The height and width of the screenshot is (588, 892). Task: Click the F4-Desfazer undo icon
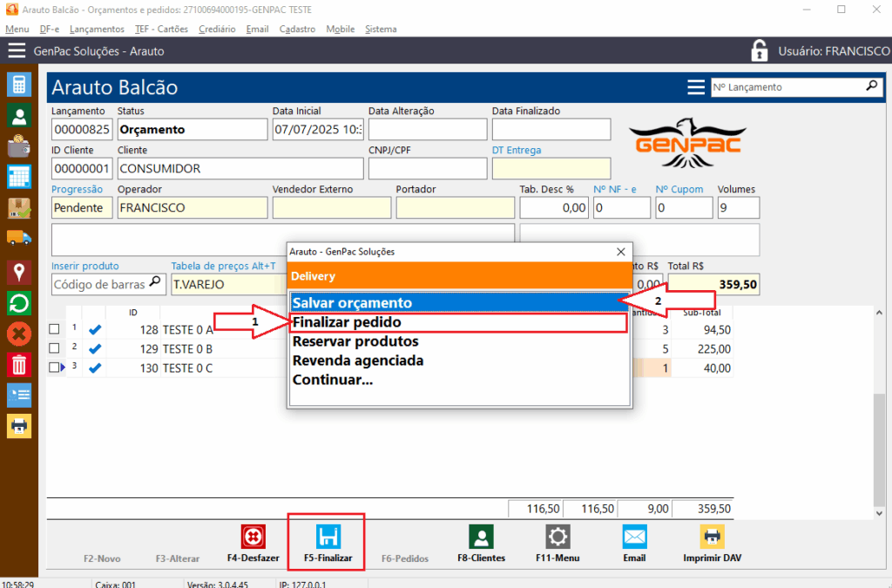(x=253, y=537)
